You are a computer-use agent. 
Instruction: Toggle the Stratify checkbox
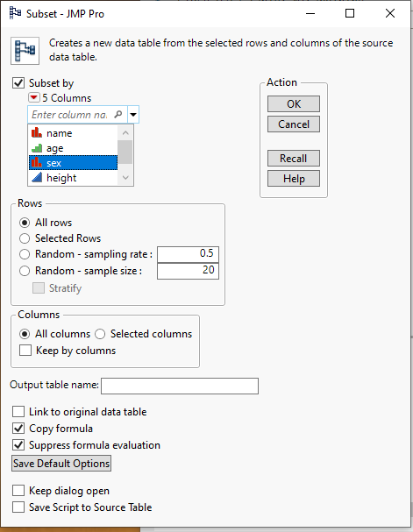click(x=39, y=288)
